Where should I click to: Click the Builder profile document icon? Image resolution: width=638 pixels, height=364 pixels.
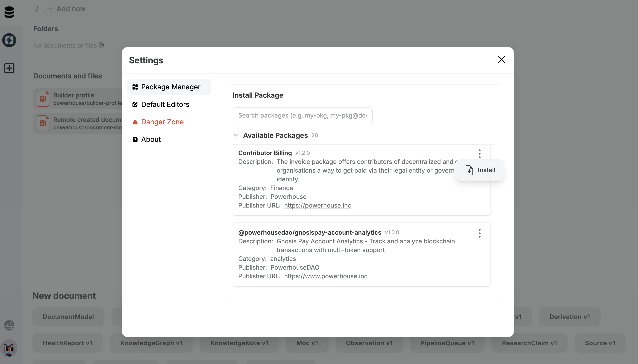coord(43,98)
